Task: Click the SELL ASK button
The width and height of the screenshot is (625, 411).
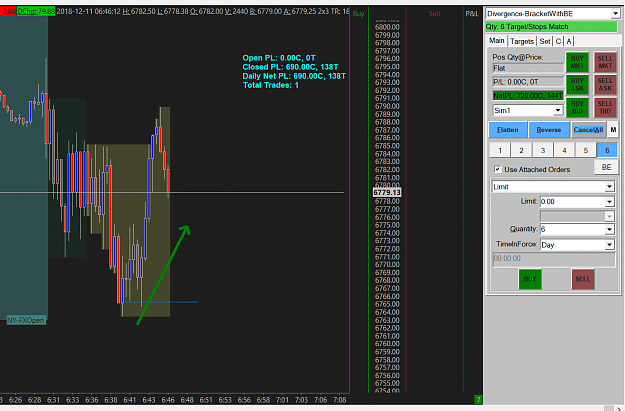Action: pyautogui.click(x=605, y=85)
